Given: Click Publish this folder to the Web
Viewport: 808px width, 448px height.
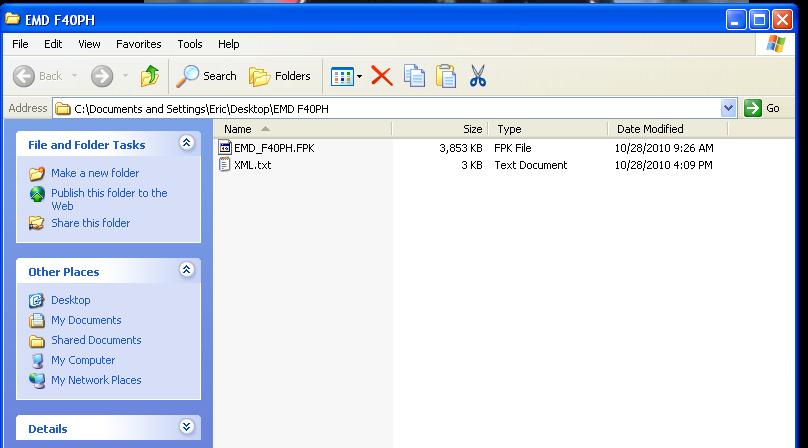Looking at the screenshot, I should 109,200.
